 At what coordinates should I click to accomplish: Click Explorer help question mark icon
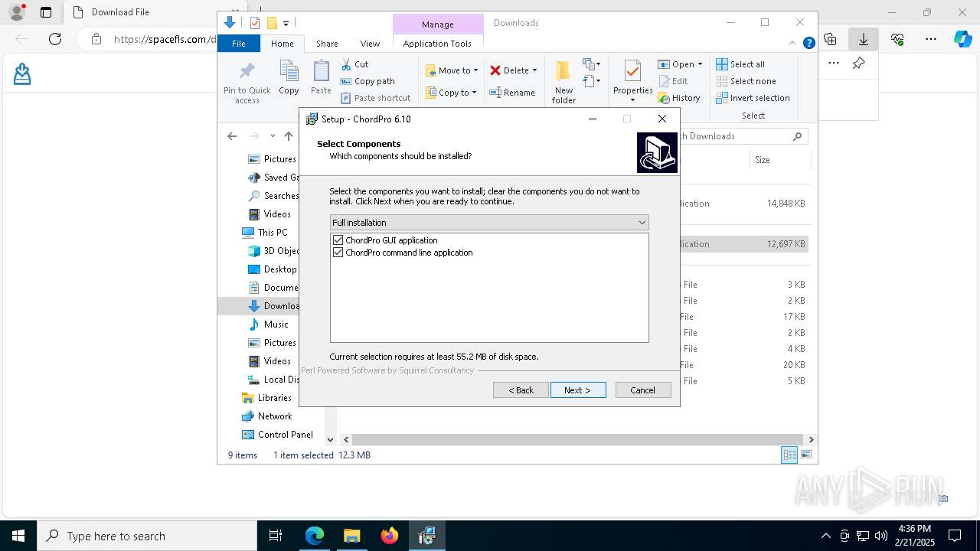pos(808,44)
